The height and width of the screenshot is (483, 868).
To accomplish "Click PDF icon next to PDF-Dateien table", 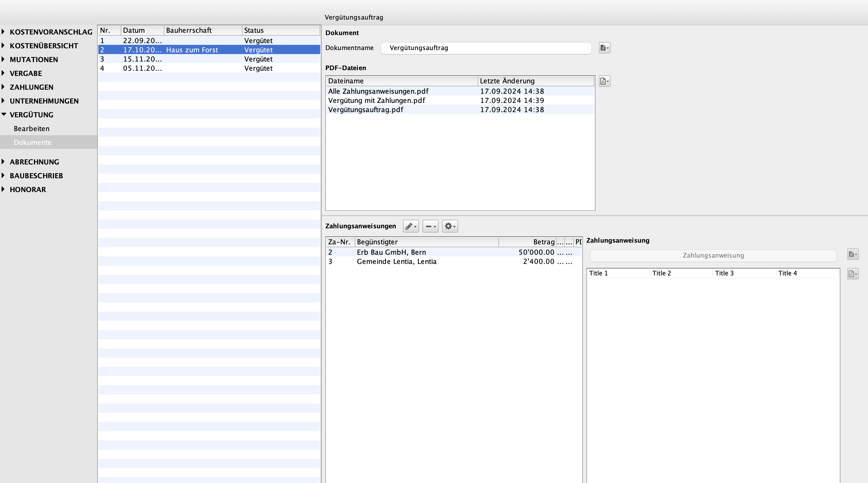I will [x=604, y=81].
